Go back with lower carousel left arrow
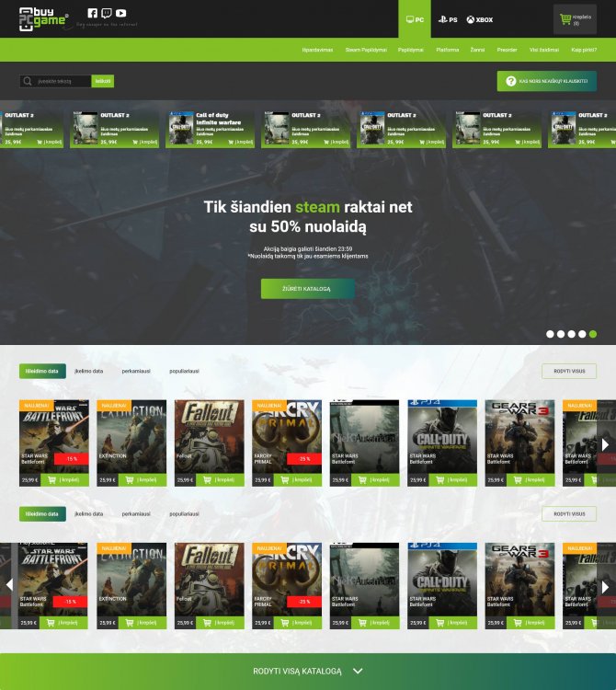616x690 pixels. click(9, 584)
